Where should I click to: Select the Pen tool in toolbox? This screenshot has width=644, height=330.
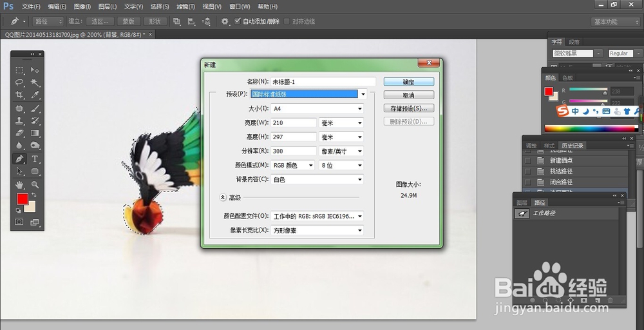(19, 159)
